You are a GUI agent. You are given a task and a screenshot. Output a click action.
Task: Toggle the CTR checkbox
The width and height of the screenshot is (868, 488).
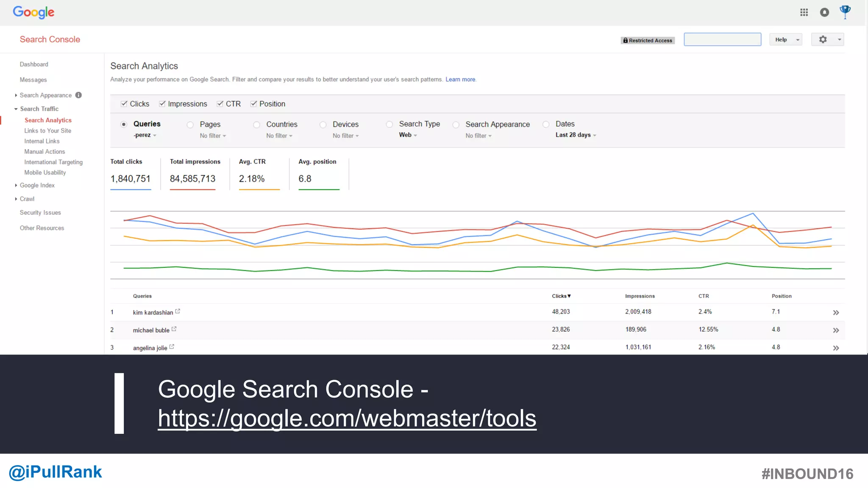pos(220,104)
